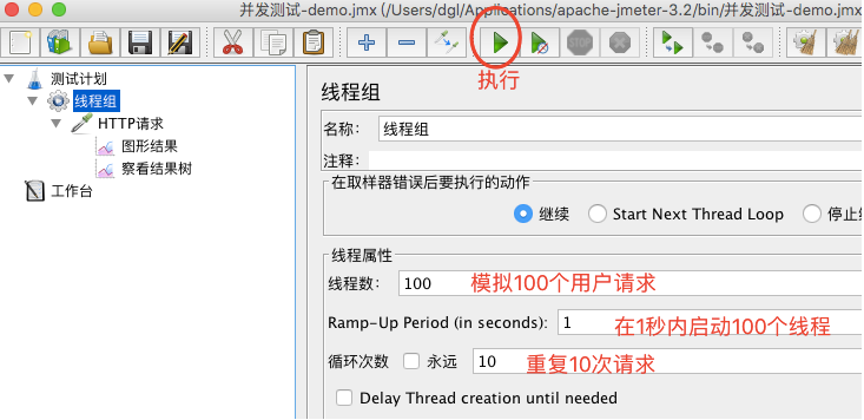Open a test plan file with folder icon
Viewport: 864px width, 420px height.
pyautogui.click(x=100, y=42)
